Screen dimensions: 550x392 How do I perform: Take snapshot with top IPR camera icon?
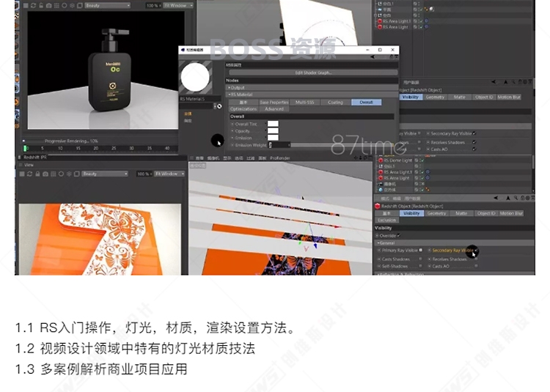point(48,6)
